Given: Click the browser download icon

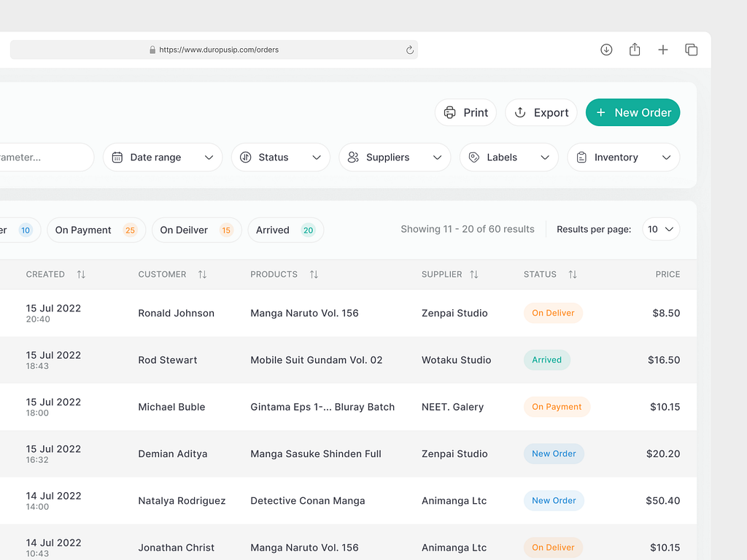Looking at the screenshot, I should (606, 50).
